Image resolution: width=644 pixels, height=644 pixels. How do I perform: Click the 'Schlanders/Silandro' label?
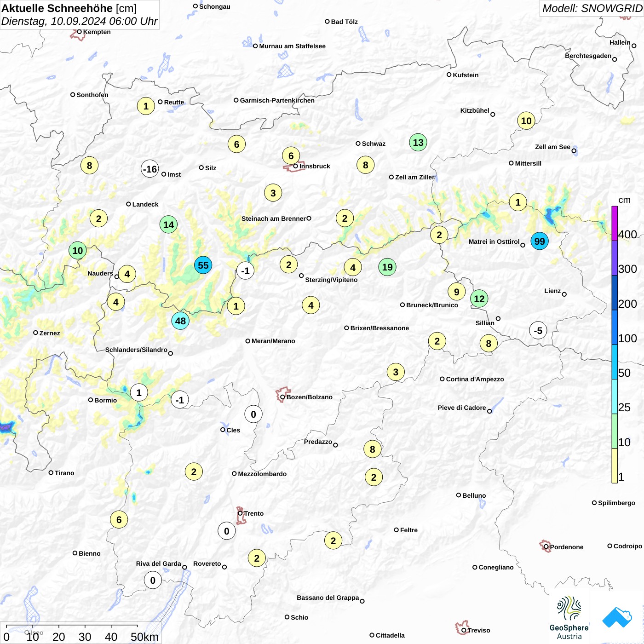click(x=136, y=350)
